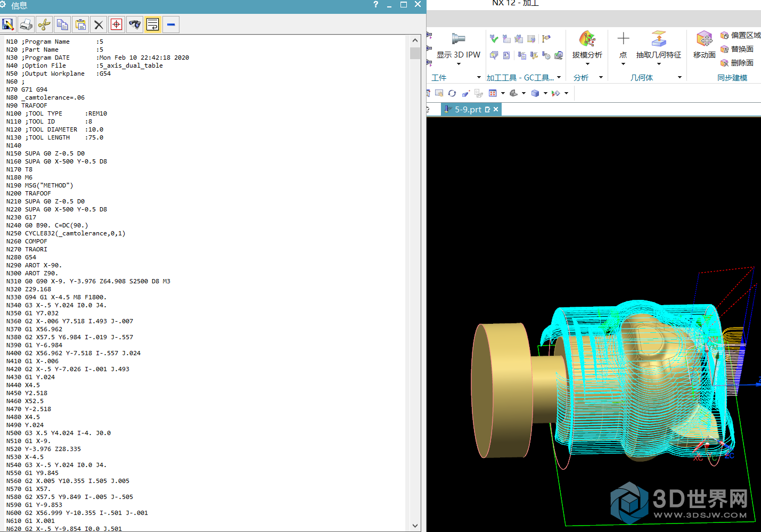
Task: Click the Point (点) plus icon
Action: coord(623,38)
